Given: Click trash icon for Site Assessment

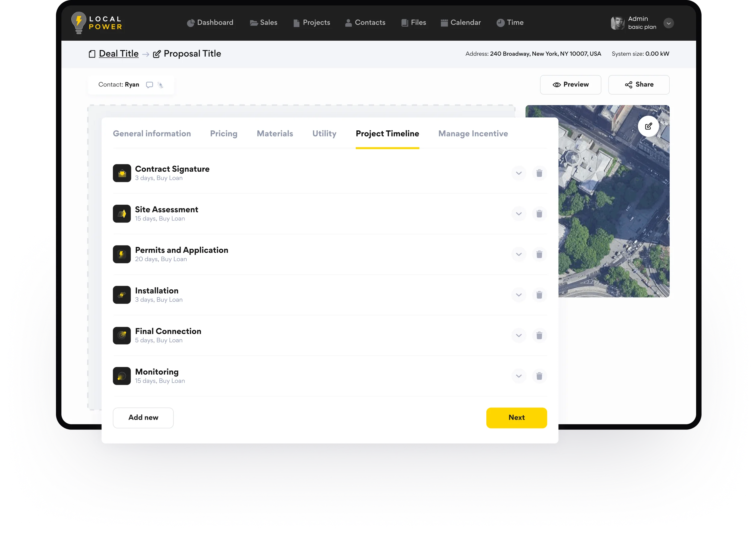Looking at the screenshot, I should click(539, 214).
